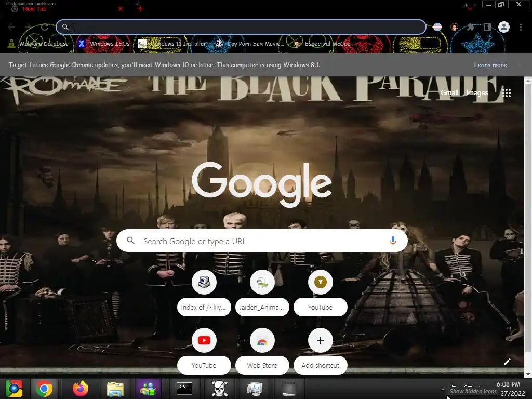This screenshot has height=399, width=532.
Task: Open the Web Store shortcut
Action: point(262,340)
